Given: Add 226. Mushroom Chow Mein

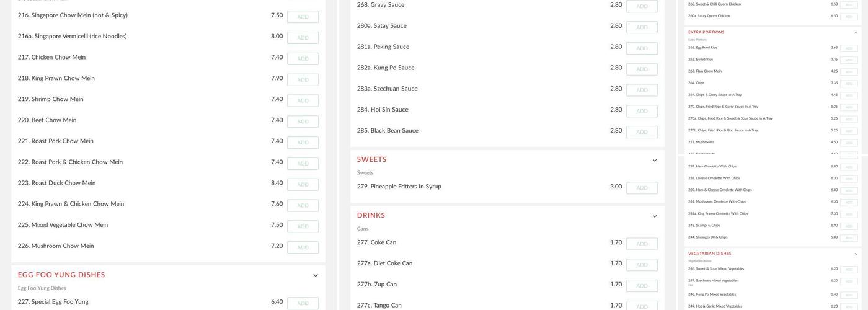Looking at the screenshot, I should tap(303, 247).
